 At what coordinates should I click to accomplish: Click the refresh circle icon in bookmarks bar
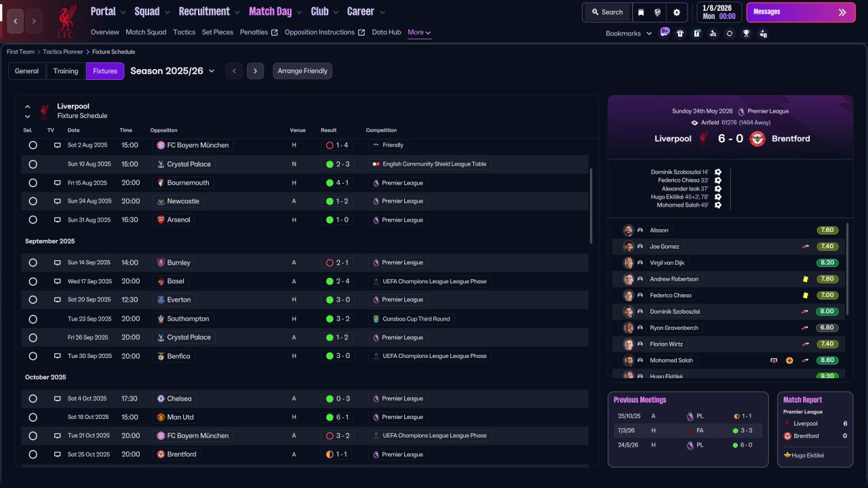coord(730,33)
